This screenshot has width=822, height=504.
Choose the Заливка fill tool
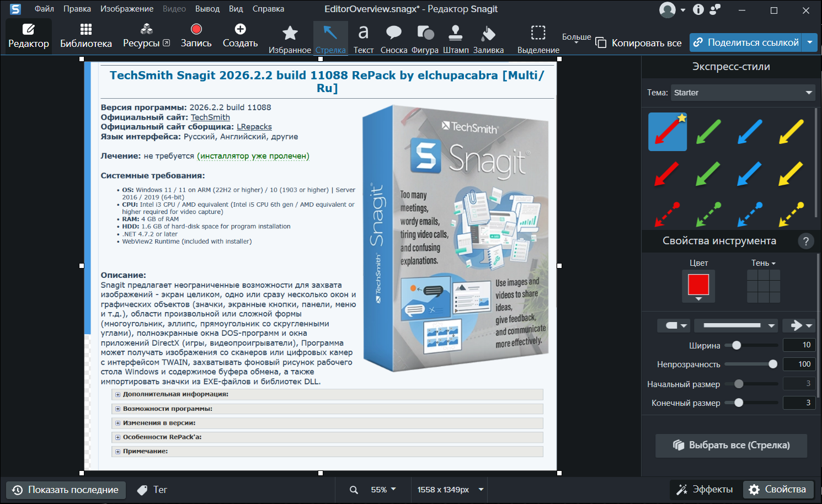pos(488,39)
